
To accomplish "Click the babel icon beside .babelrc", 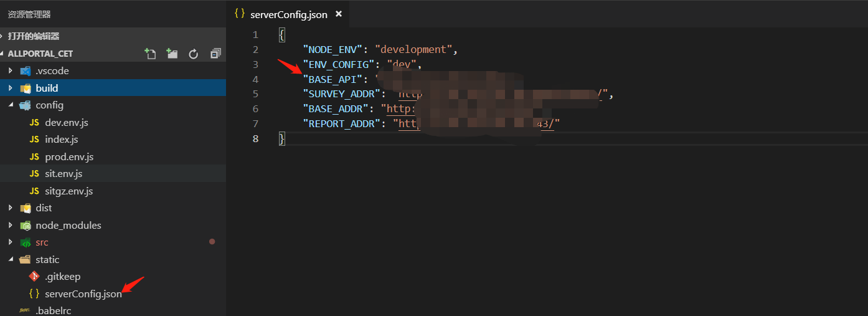I will pyautogui.click(x=25, y=310).
